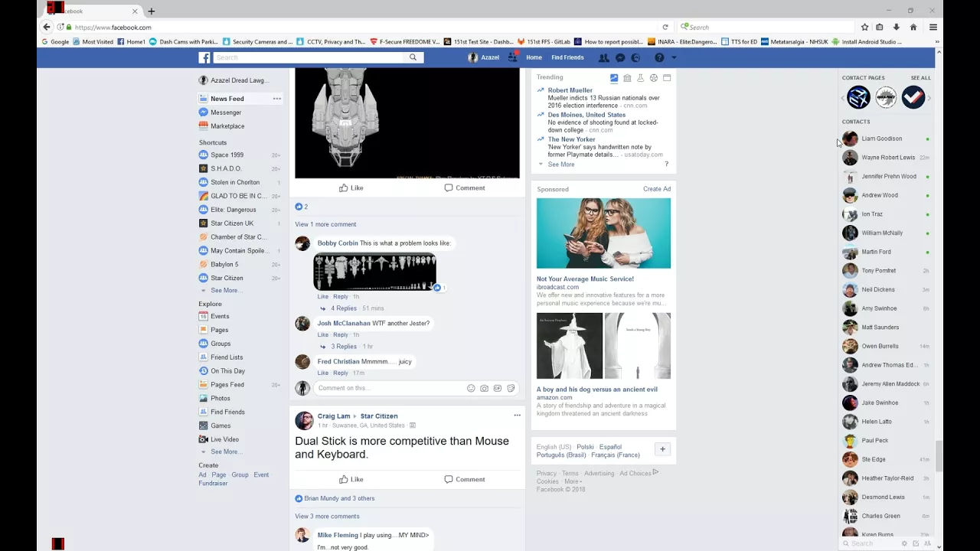Click the Comment on this input field

pyautogui.click(x=390, y=388)
